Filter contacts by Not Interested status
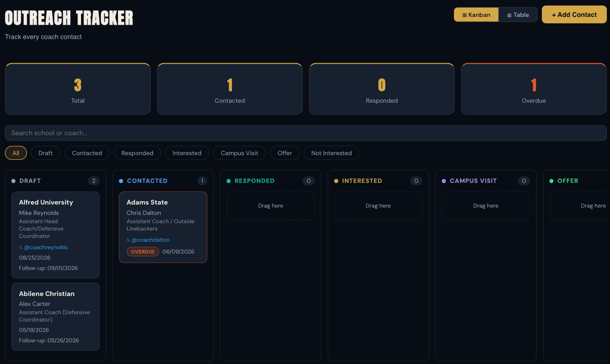The height and width of the screenshot is (364, 610). pyautogui.click(x=331, y=153)
